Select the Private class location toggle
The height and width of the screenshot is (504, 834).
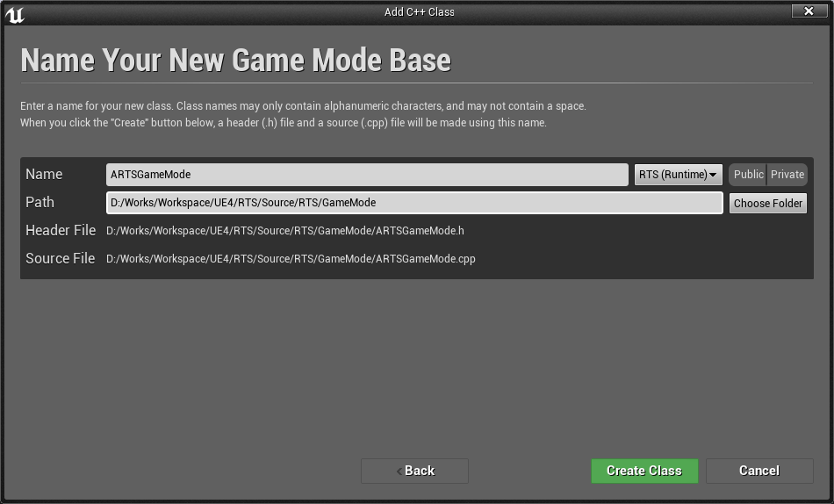[787, 175]
